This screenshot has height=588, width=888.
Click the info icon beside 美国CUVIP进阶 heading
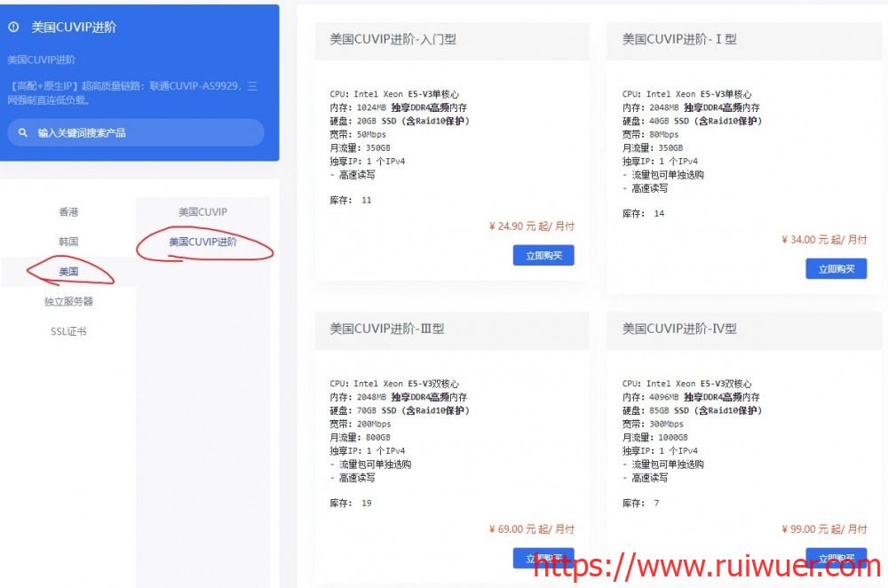coord(13,28)
